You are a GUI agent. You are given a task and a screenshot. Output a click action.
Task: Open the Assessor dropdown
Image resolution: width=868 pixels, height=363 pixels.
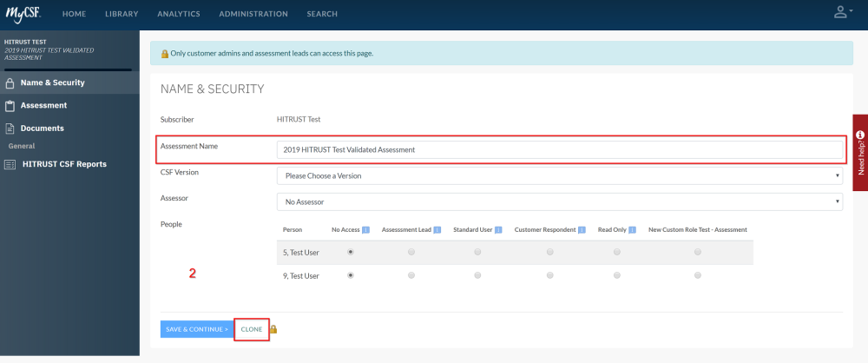pos(559,201)
